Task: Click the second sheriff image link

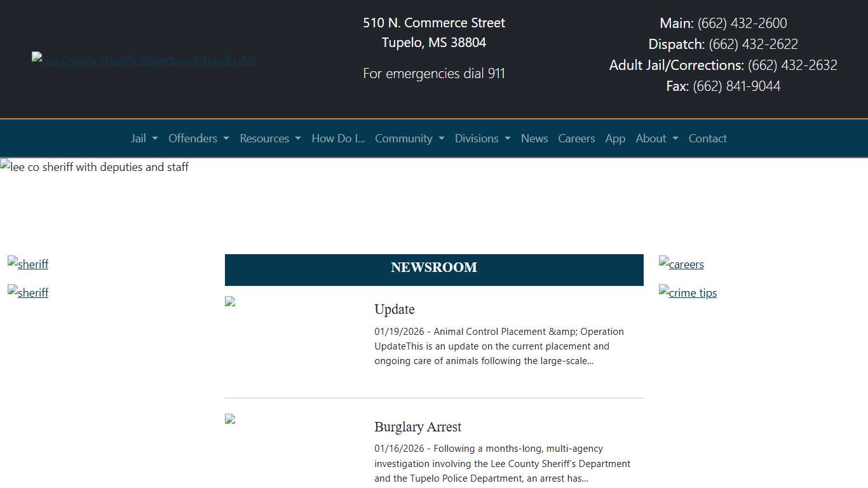Action: (28, 292)
